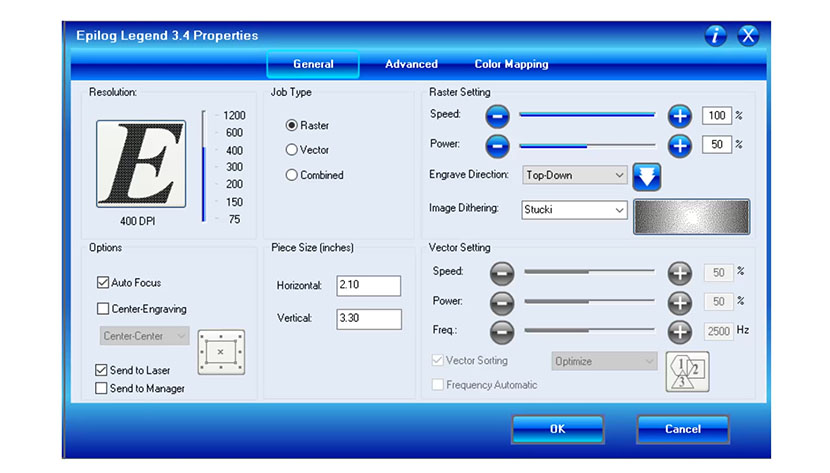The width and height of the screenshot is (830, 473).
Task: Open the Center-Center position dropdown
Action: point(145,337)
